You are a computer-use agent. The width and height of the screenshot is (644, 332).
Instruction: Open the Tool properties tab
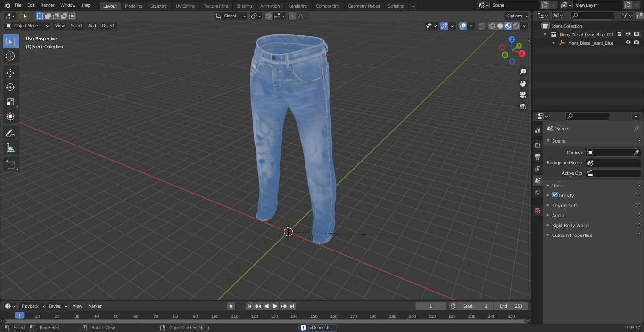tap(537, 130)
